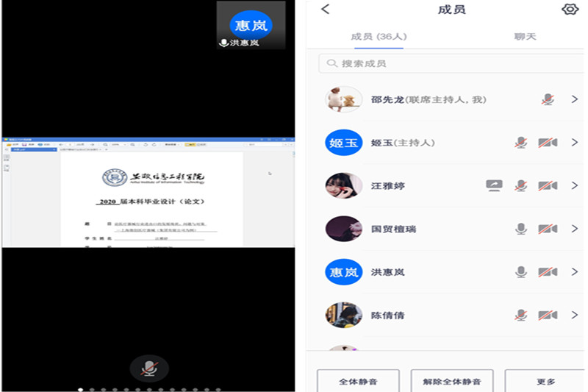Click the 搜索成员 search field
The height and width of the screenshot is (392, 588).
(x=451, y=63)
